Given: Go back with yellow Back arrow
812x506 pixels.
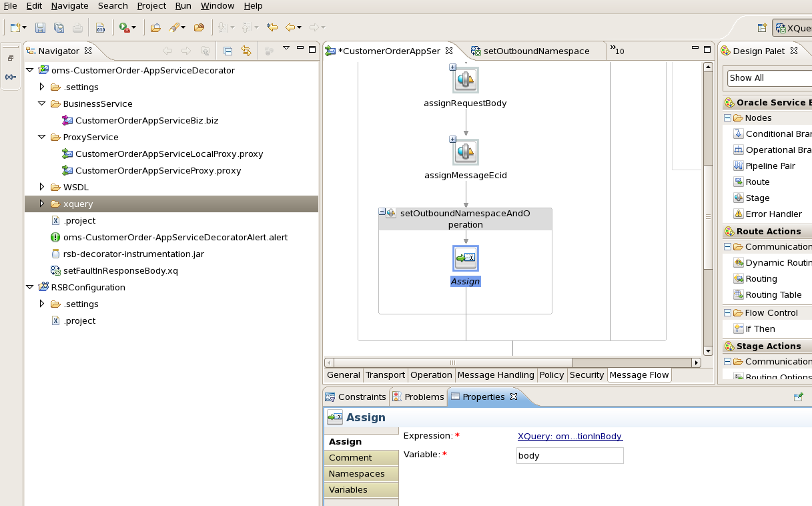Looking at the screenshot, I should tap(290, 27).
